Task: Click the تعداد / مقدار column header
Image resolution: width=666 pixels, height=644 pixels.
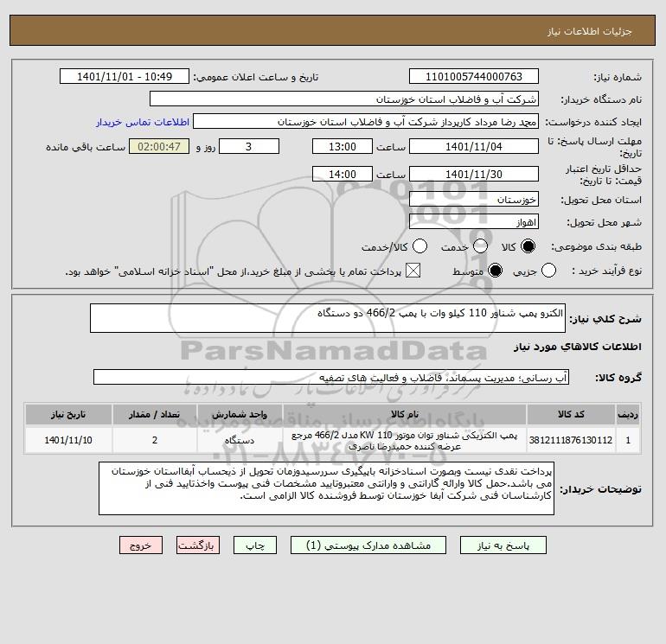Action: (x=155, y=415)
